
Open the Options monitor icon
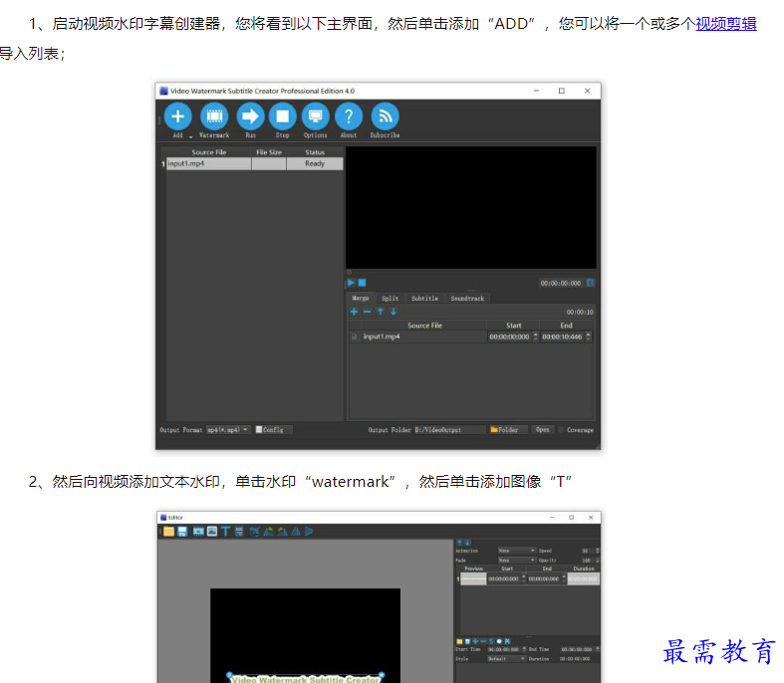pos(315,116)
